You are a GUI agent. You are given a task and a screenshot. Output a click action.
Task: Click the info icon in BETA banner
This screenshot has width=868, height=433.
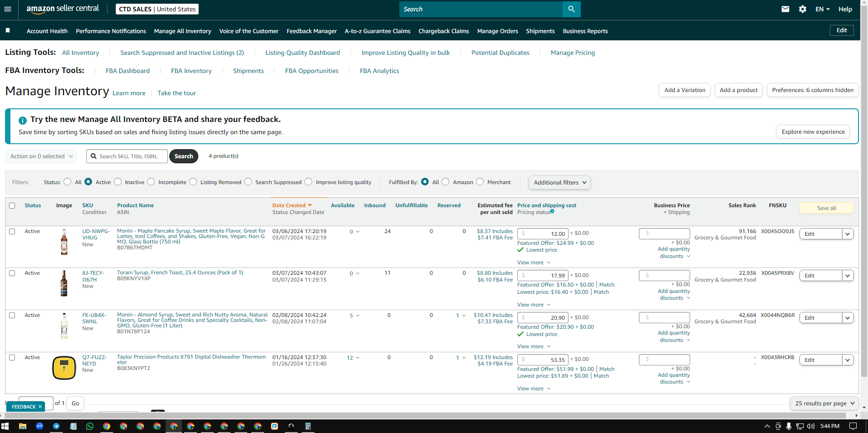(23, 120)
